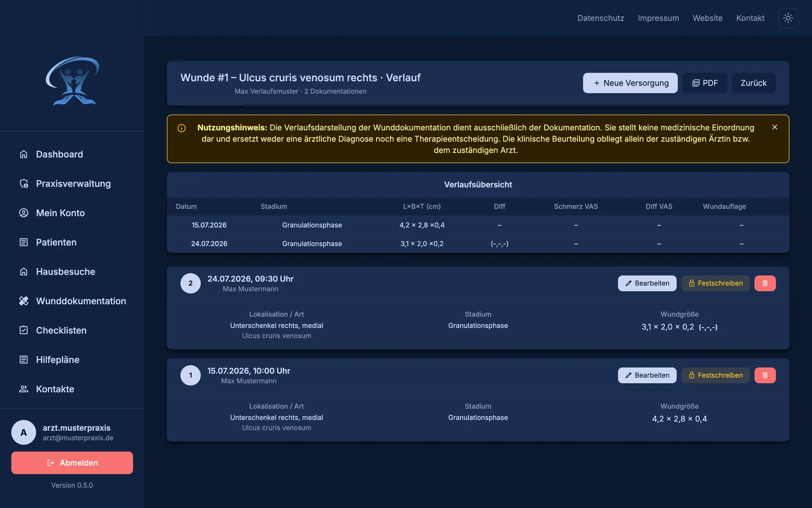Click the Hilfepläne document icon
The image size is (812, 508).
click(x=23, y=360)
